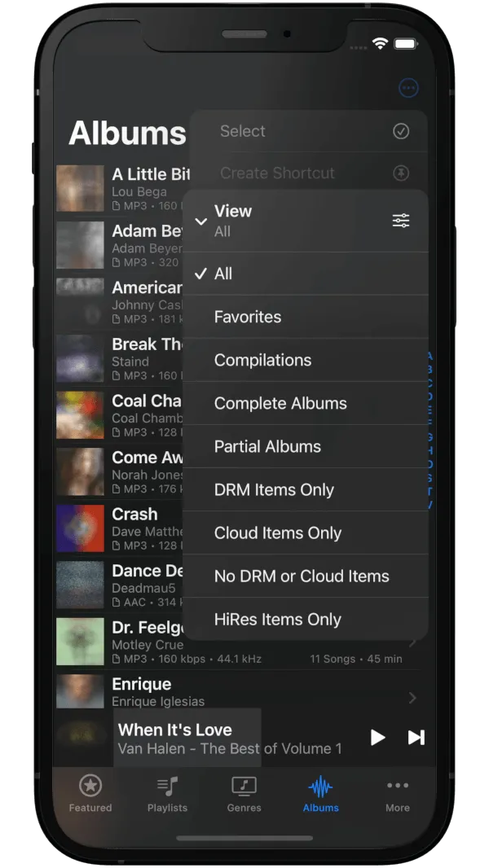
Task: Click the pin icon beside Create Shortcut
Action: point(401,173)
